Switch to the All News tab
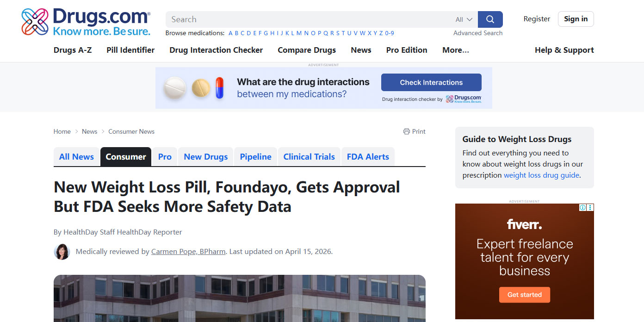This screenshot has width=644, height=322. pyautogui.click(x=76, y=157)
